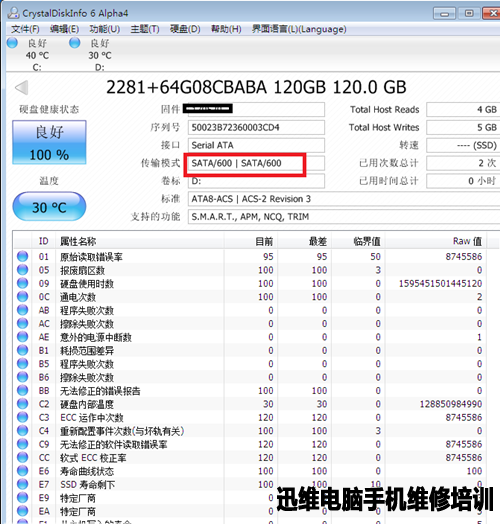Open the 界面语言(L)(Language) menu
This screenshot has width=500, height=524.
[x=299, y=29]
